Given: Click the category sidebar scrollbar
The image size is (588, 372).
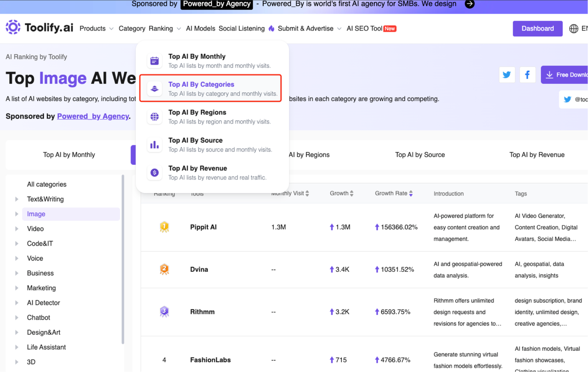Looking at the screenshot, I should (123, 259).
